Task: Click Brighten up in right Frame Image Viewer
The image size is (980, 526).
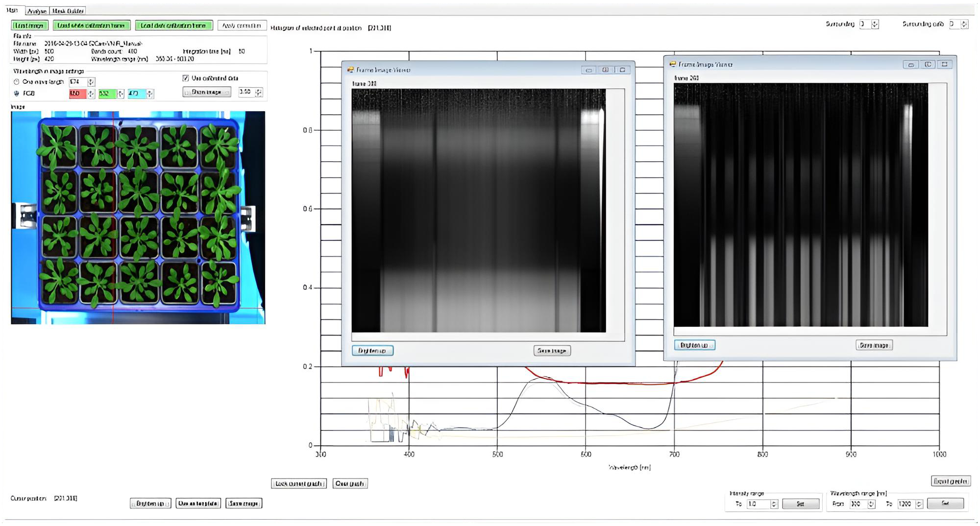Action: [695, 345]
